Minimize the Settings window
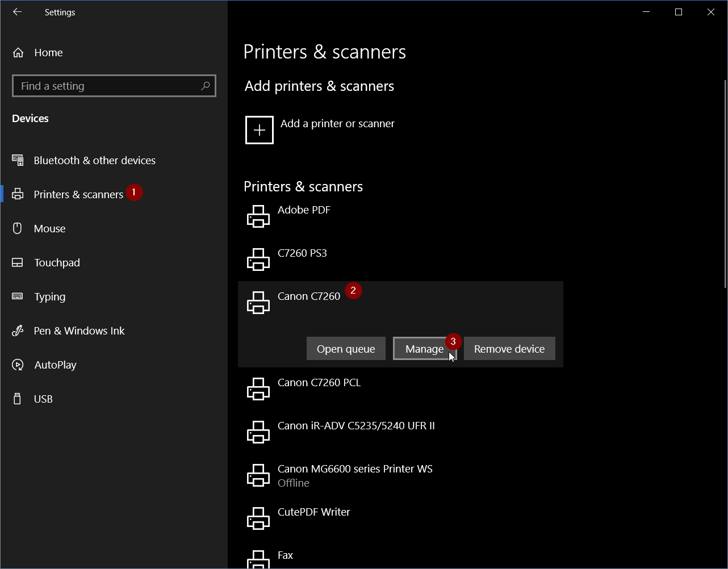The image size is (728, 569). pyautogui.click(x=646, y=12)
